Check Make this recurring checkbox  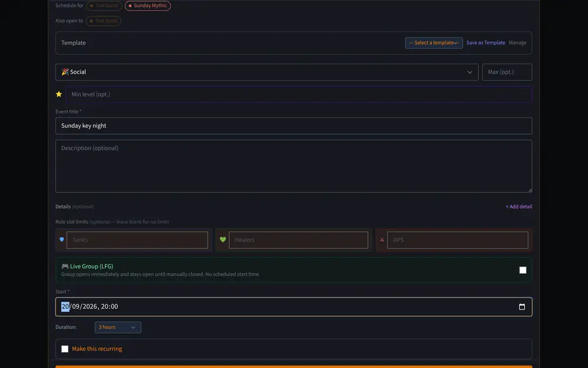(65, 349)
